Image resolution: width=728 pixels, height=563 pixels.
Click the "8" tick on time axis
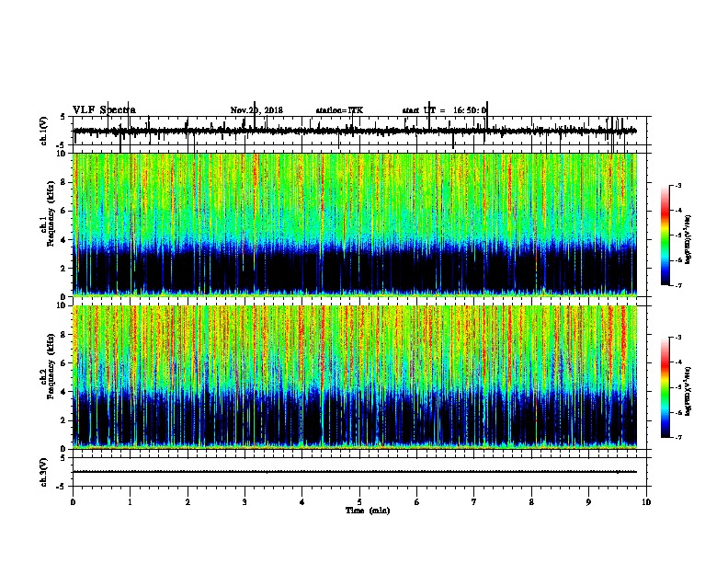coord(531,502)
